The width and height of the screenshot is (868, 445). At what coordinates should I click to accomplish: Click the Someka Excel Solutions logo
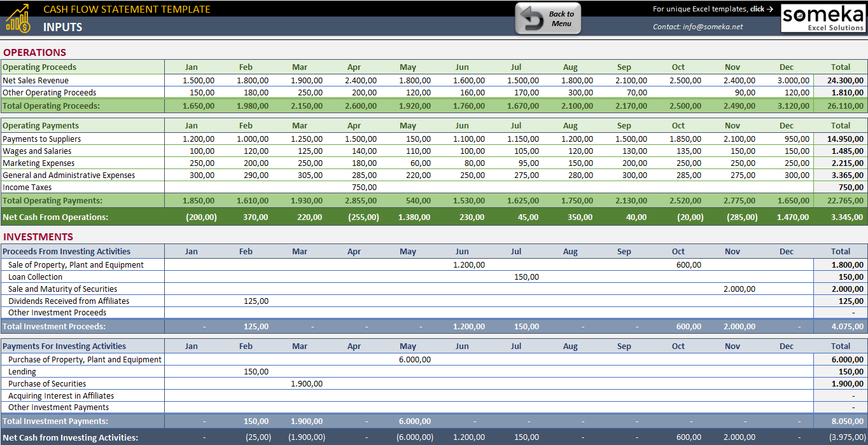point(822,17)
